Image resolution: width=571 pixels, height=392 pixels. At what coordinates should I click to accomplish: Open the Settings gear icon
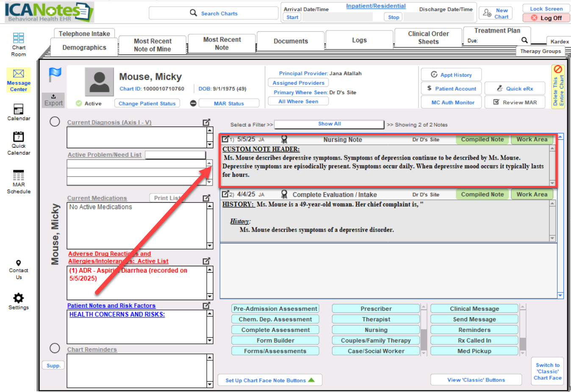(18, 298)
